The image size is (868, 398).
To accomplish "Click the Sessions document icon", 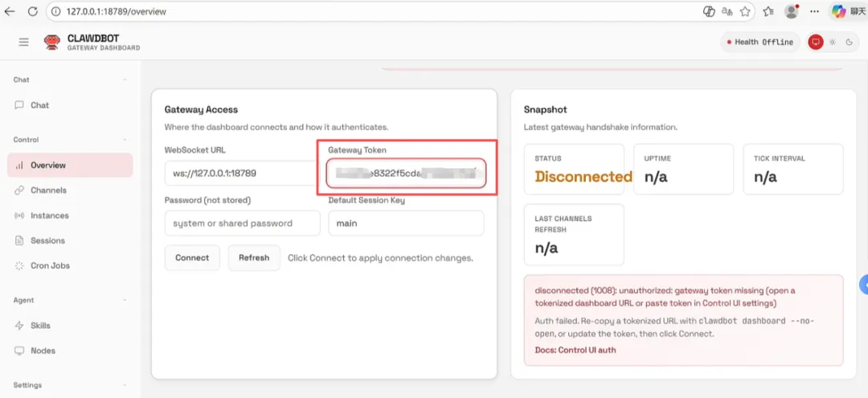I will coord(19,240).
